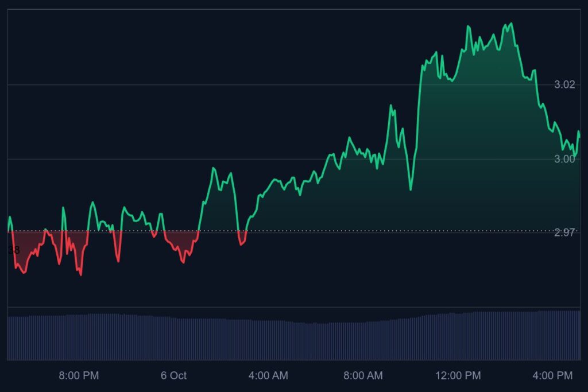Click the volume bars above the 8:00 AM label
588x392 pixels.
[x=363, y=340]
